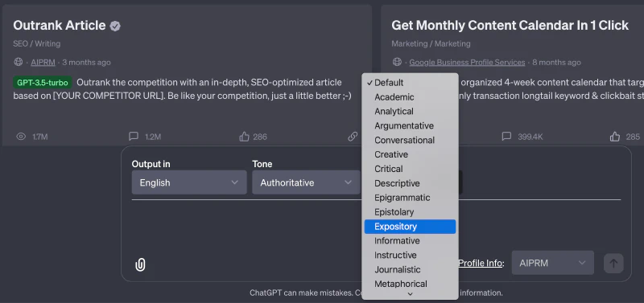Click the comments icon showing 1.2M

point(133,136)
